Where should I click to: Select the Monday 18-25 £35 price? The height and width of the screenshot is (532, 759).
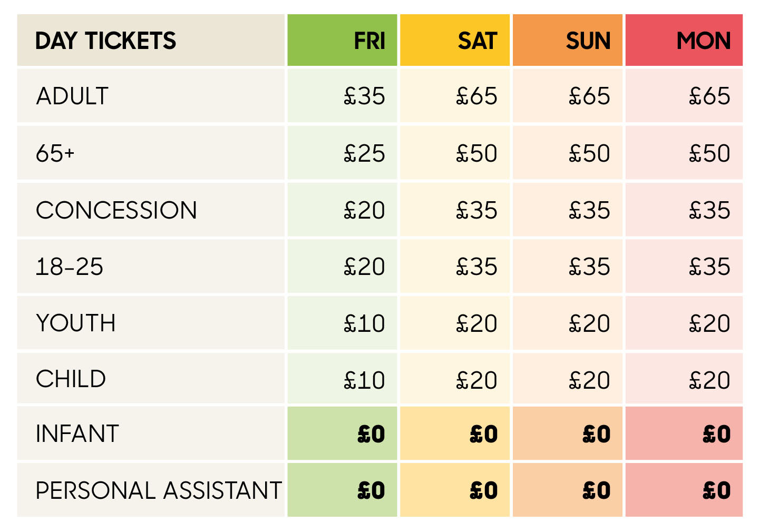[709, 267]
